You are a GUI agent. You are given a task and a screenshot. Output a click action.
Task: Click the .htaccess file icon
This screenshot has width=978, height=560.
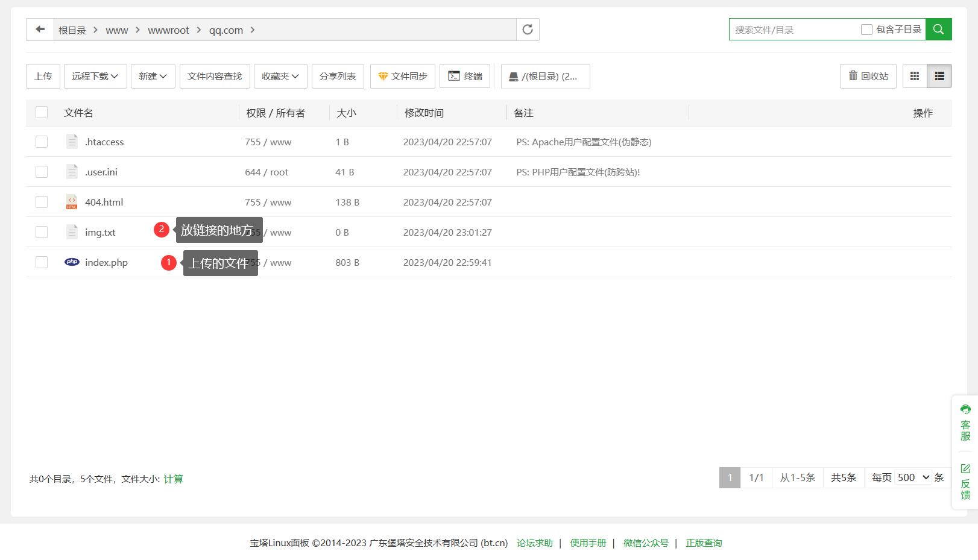click(72, 142)
